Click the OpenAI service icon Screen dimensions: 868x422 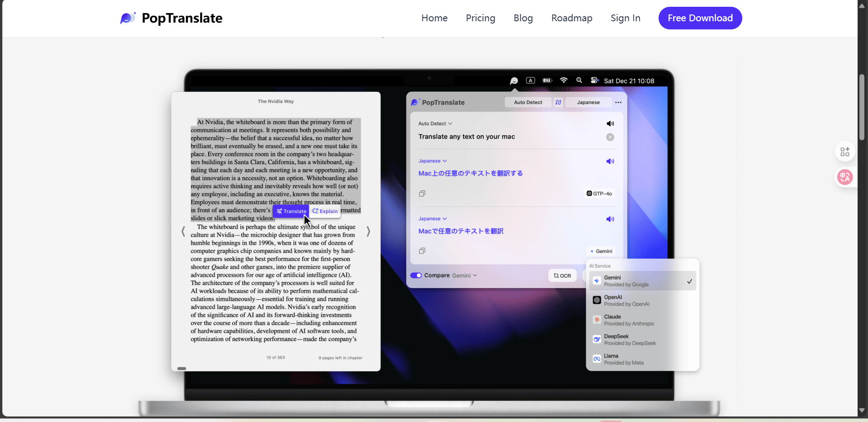tap(597, 300)
